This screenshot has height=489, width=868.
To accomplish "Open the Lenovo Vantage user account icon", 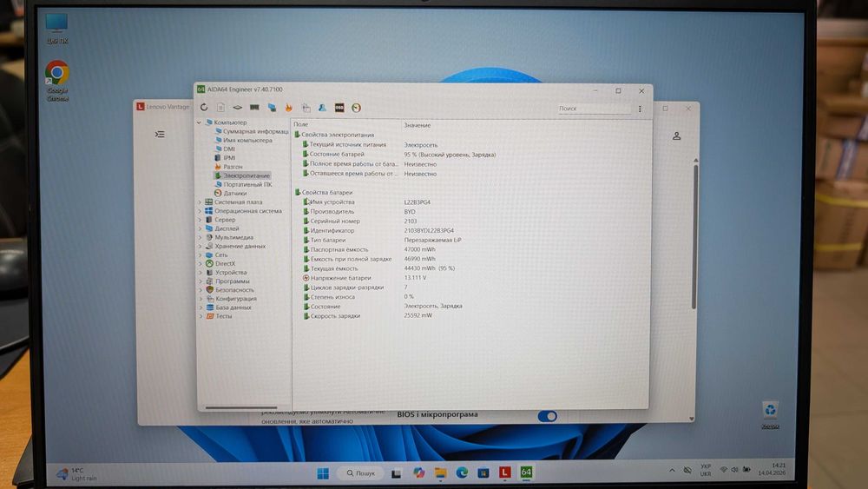I will pos(676,135).
